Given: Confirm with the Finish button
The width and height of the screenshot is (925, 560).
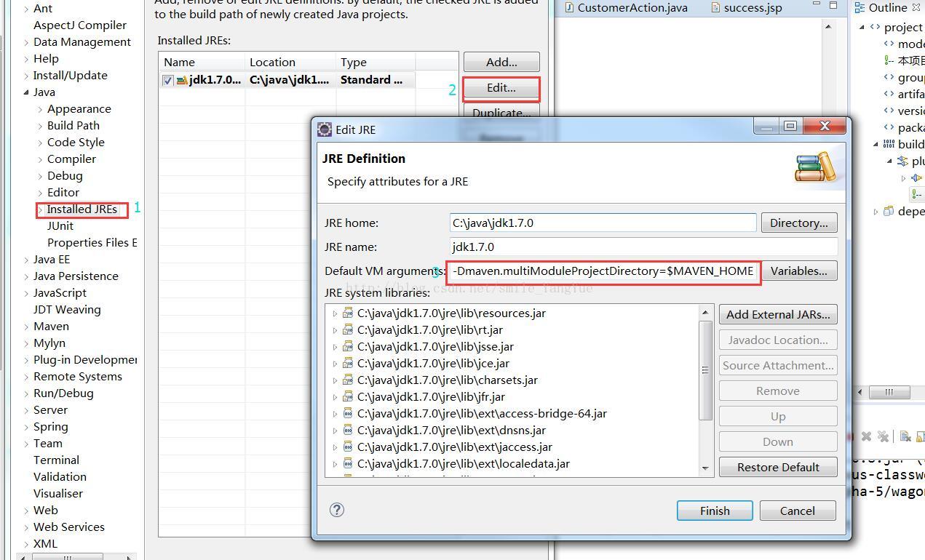Looking at the screenshot, I should coord(715,511).
